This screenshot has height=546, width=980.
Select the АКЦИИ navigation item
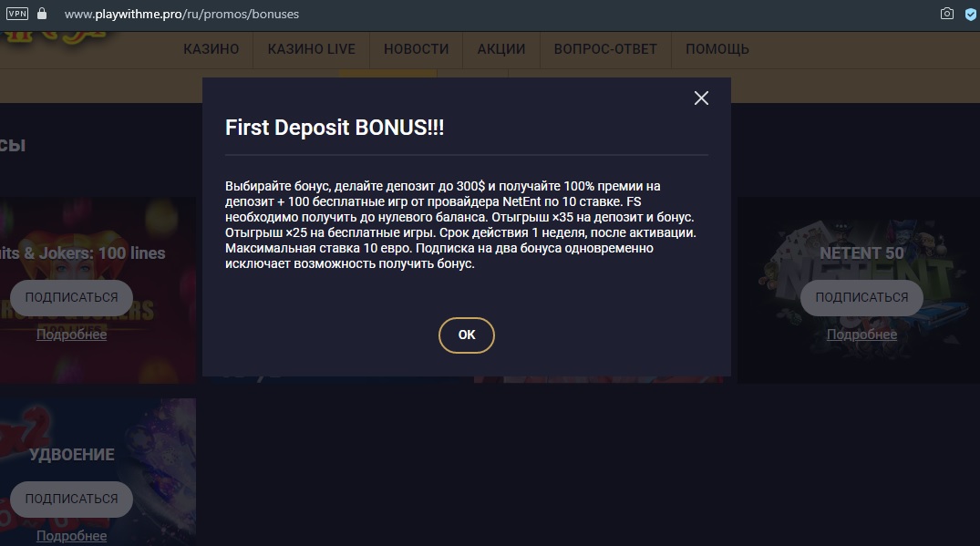click(x=501, y=49)
